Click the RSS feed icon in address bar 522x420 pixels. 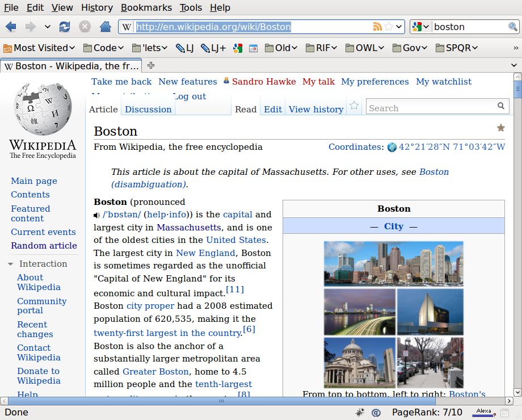377,27
